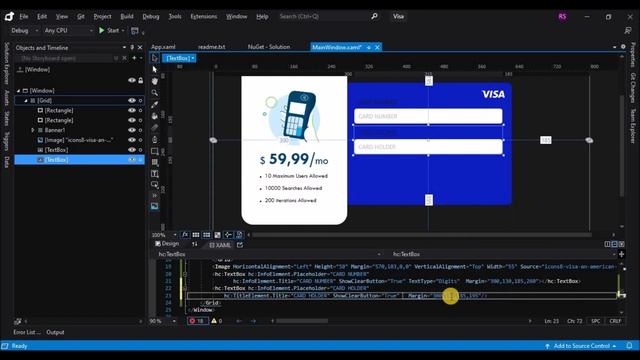Switch to the App.xaml tab
Screen dimensions: 640x360
coord(163,47)
